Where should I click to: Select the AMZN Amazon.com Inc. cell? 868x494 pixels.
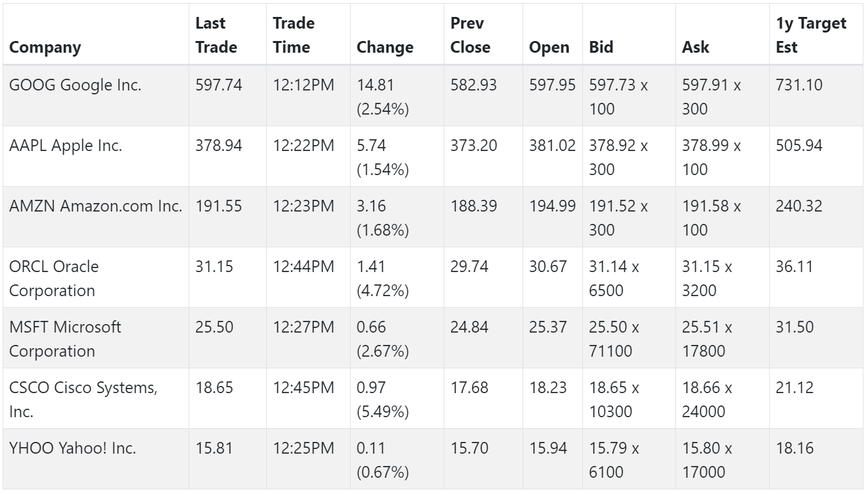(x=96, y=217)
